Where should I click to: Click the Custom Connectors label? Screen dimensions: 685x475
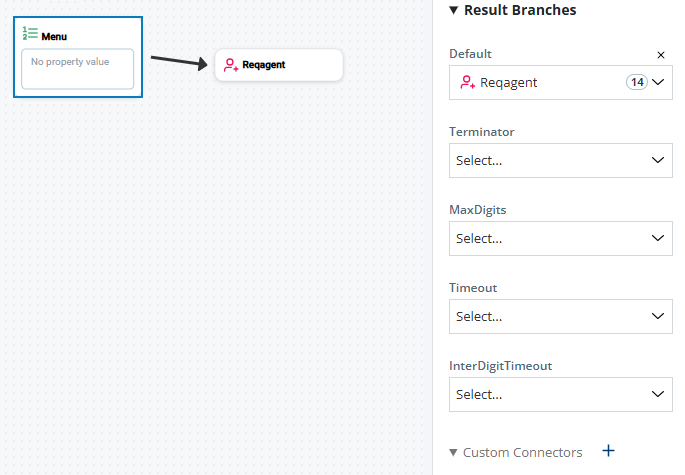(522, 452)
